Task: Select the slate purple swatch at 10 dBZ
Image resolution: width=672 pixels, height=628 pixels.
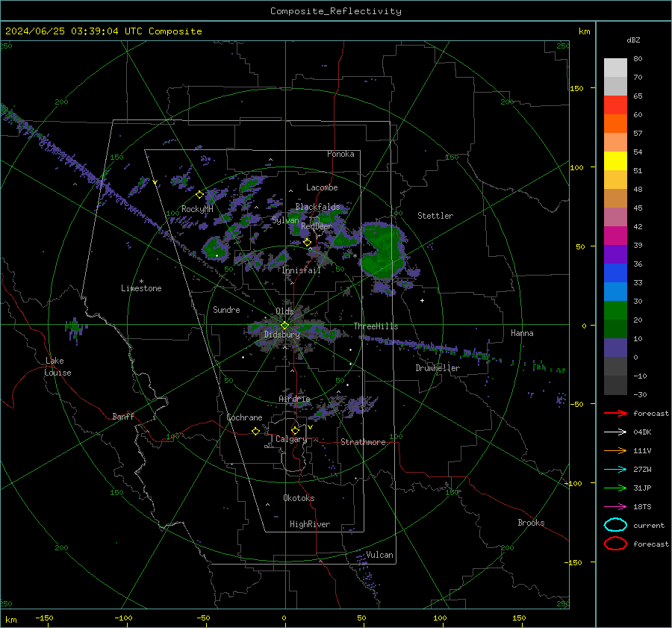Action: coord(615,347)
